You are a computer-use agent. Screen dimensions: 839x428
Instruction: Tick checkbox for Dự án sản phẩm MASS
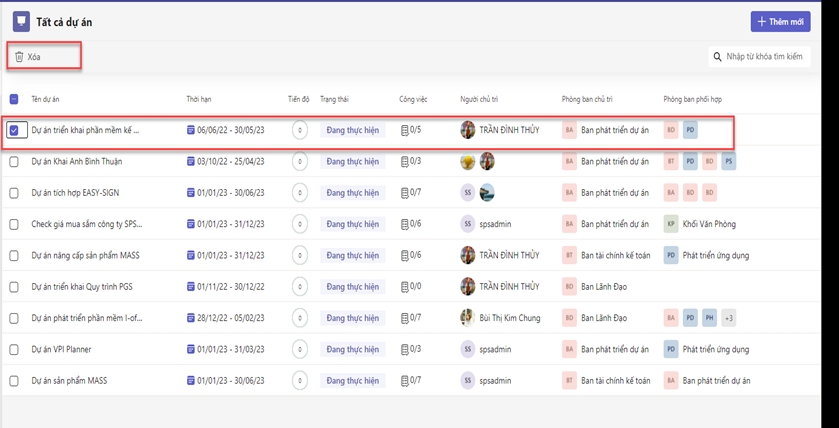(14, 381)
